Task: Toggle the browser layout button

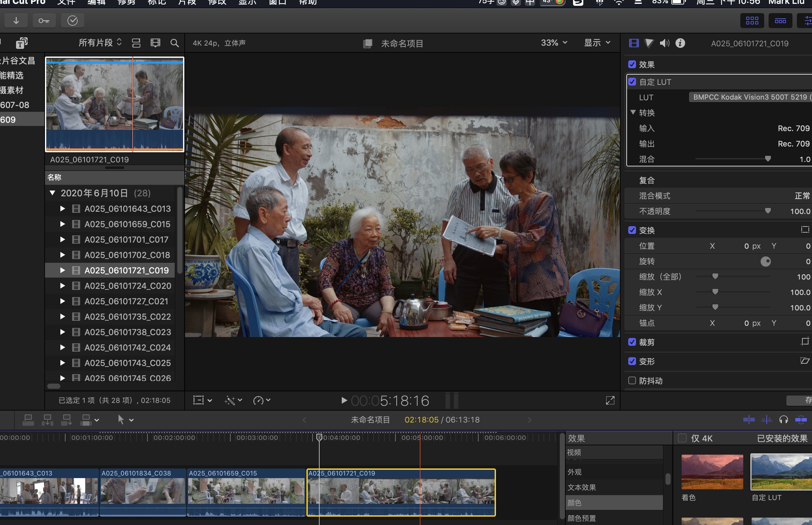Action: coord(752,21)
